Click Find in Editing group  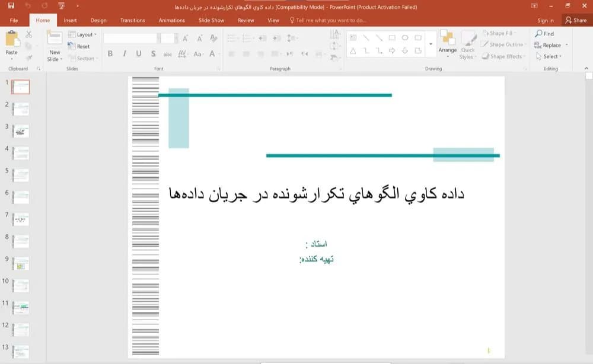coord(544,34)
